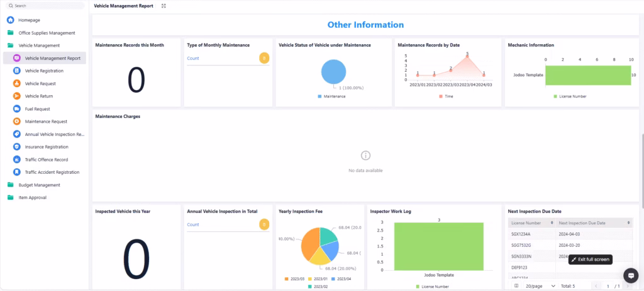Image resolution: width=644 pixels, height=291 pixels.
Task: Open Vehicle Registration in the sidebar
Action: (x=44, y=71)
